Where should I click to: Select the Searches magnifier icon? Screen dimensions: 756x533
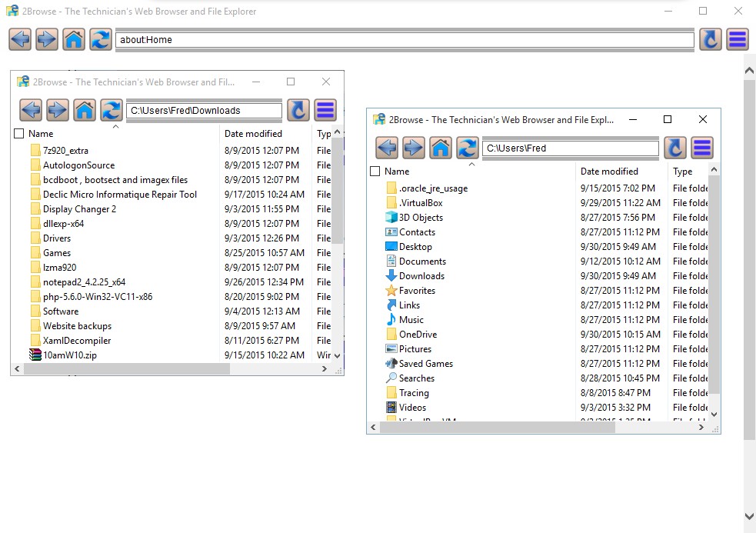391,378
